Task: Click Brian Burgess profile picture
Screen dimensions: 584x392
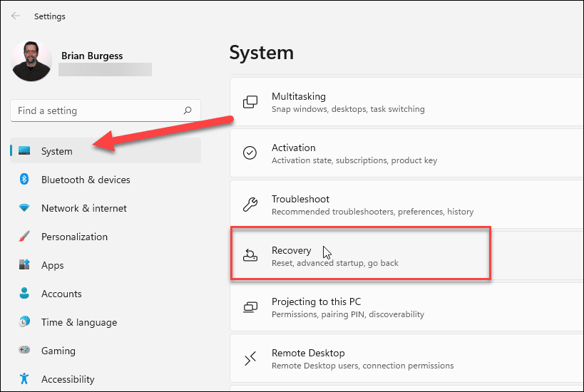Action: tap(31, 61)
